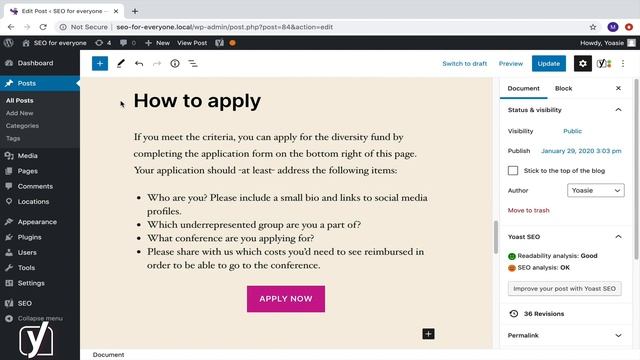Open block navigation list icon
The height and width of the screenshot is (360, 640).
(x=193, y=64)
